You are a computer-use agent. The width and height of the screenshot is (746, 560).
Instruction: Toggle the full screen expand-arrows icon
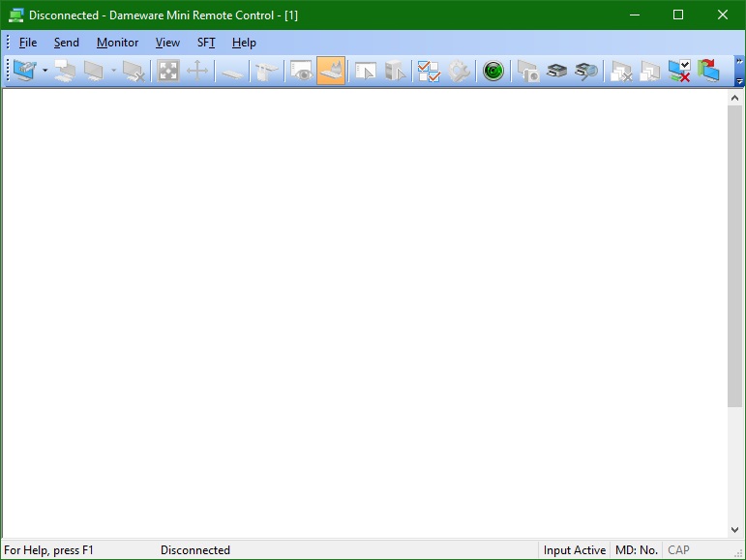pos(168,71)
